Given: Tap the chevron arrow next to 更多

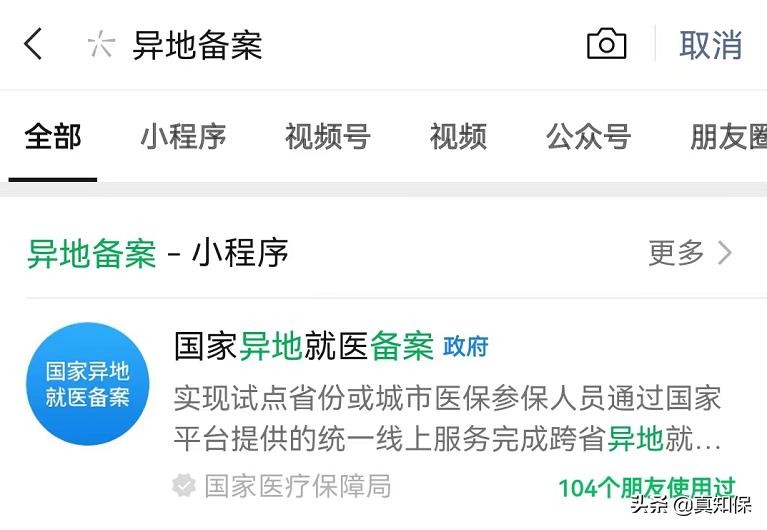Looking at the screenshot, I should (x=725, y=253).
